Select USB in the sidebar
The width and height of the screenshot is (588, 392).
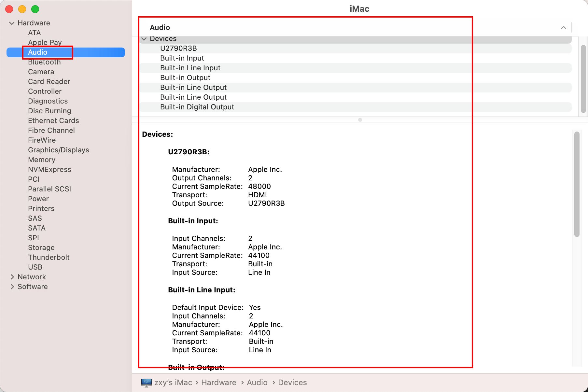[x=35, y=267]
